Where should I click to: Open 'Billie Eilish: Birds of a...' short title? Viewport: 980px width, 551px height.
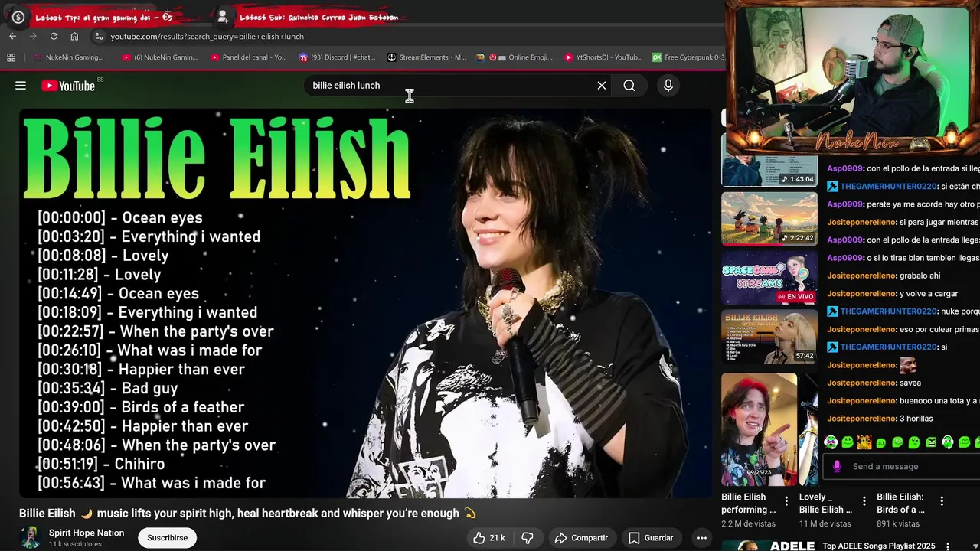click(x=900, y=503)
